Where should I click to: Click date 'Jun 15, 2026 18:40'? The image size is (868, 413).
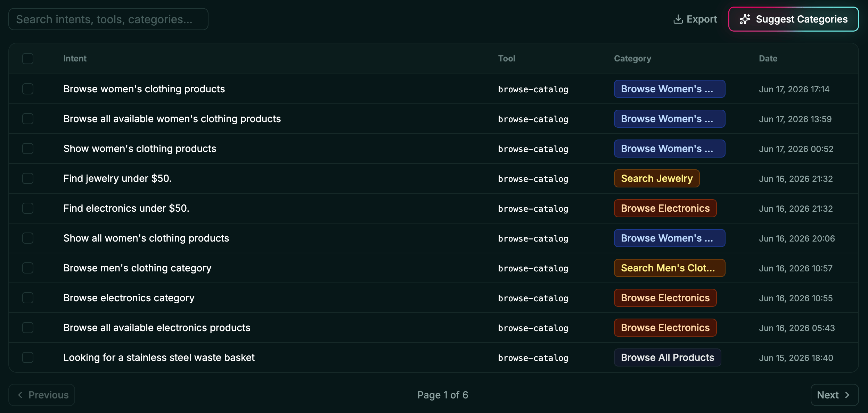point(796,358)
